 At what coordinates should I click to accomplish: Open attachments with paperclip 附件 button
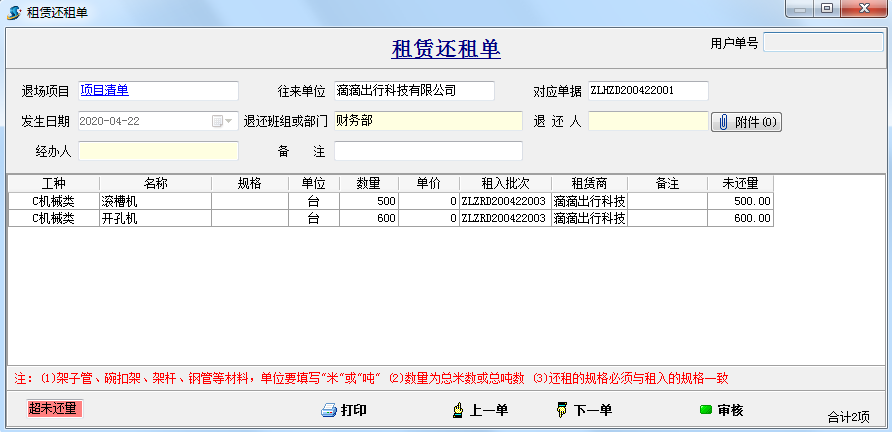coord(746,122)
